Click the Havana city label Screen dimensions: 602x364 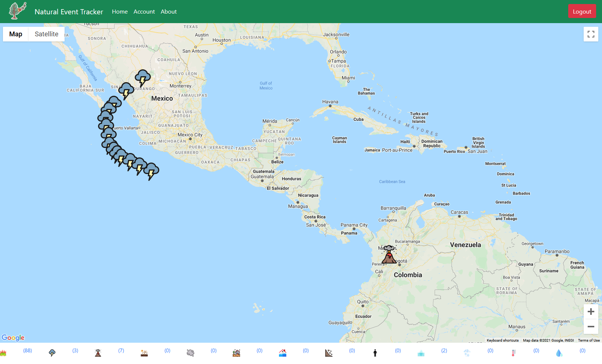[x=330, y=102]
